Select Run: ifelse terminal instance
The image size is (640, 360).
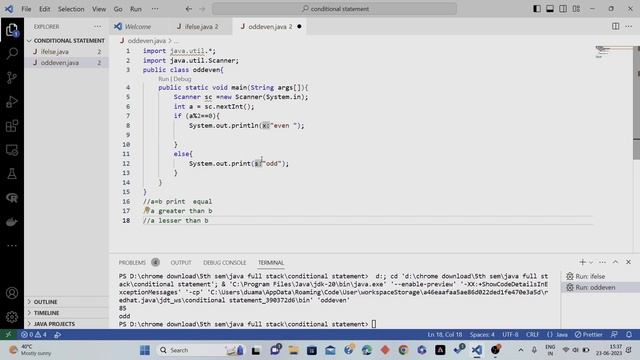pyautogui.click(x=600, y=276)
